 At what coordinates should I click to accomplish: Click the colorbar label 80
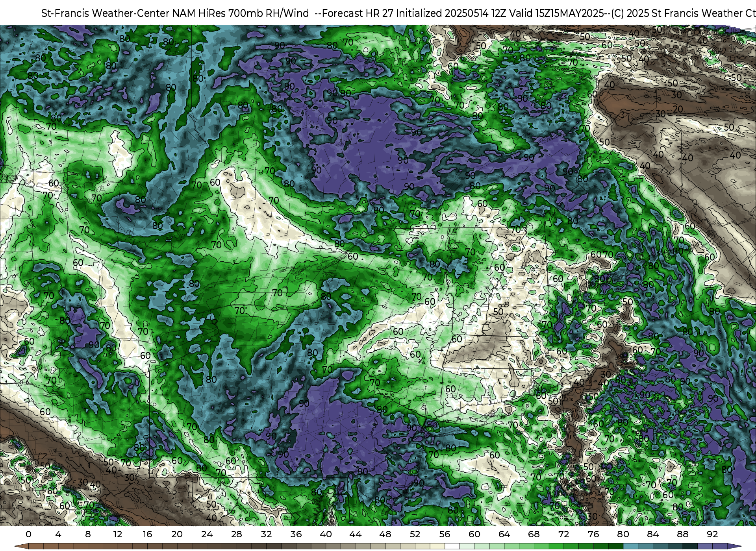(623, 534)
